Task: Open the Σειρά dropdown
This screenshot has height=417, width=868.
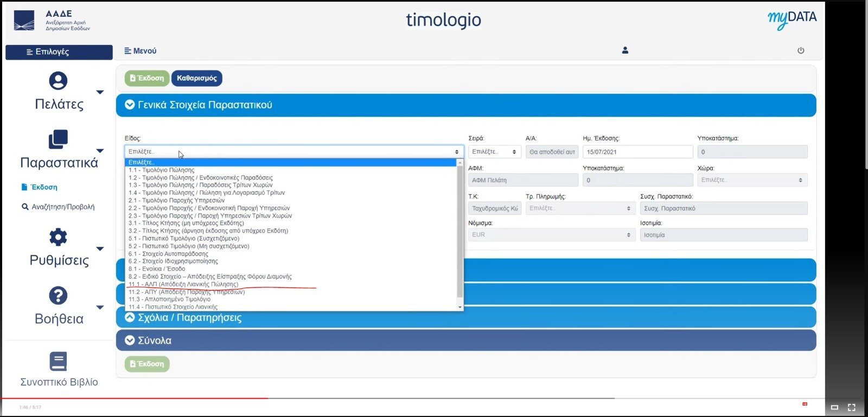Action: 495,152
